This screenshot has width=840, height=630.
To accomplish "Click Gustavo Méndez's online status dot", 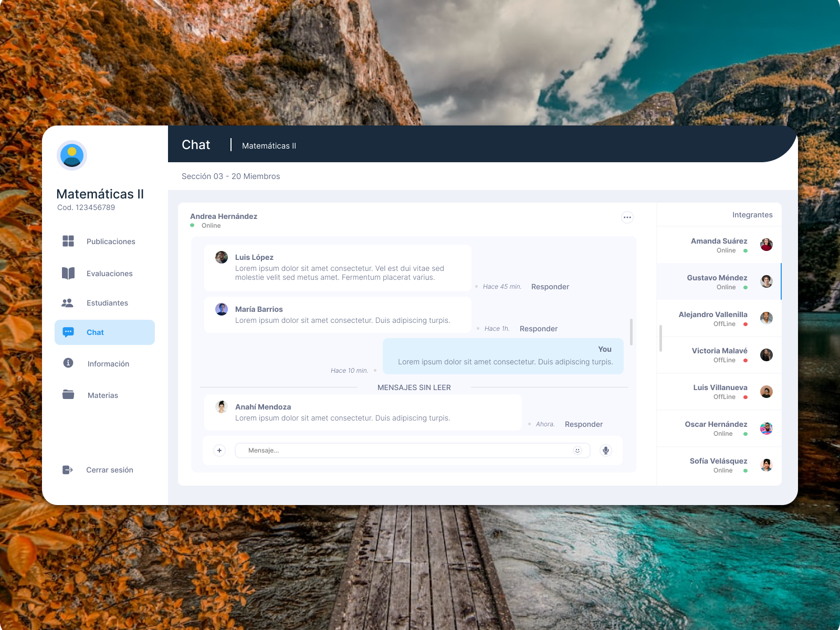I will pos(745,287).
